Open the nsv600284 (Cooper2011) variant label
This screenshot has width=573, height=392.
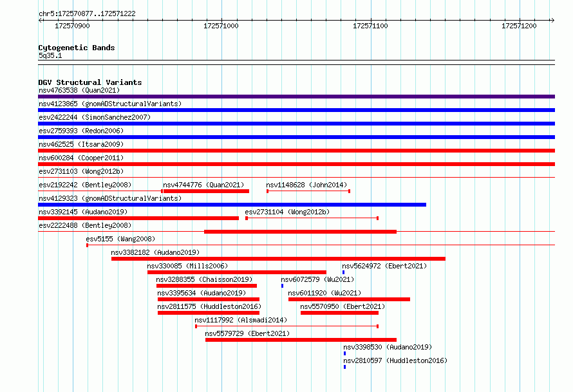pos(81,158)
